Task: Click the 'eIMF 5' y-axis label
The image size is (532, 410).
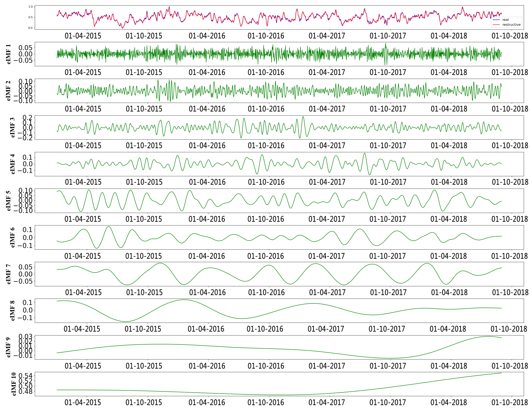Action: click(x=8, y=201)
